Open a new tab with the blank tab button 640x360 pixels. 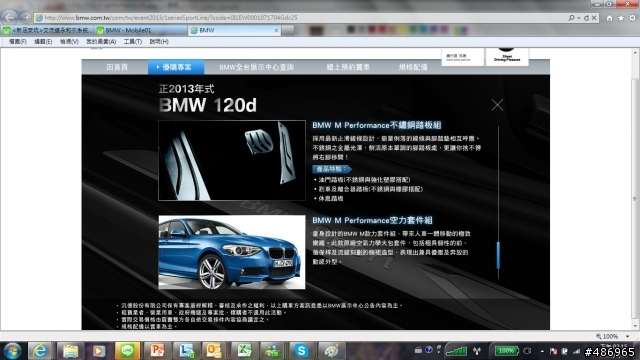click(288, 30)
